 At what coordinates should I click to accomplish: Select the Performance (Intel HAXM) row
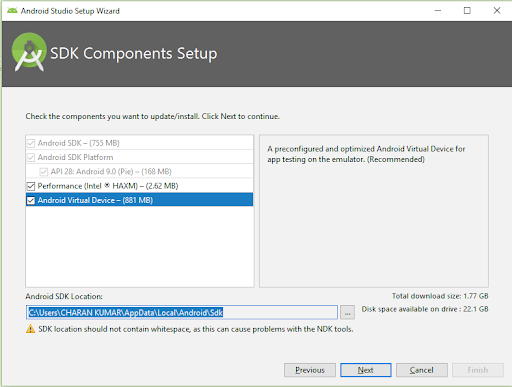coord(139,186)
